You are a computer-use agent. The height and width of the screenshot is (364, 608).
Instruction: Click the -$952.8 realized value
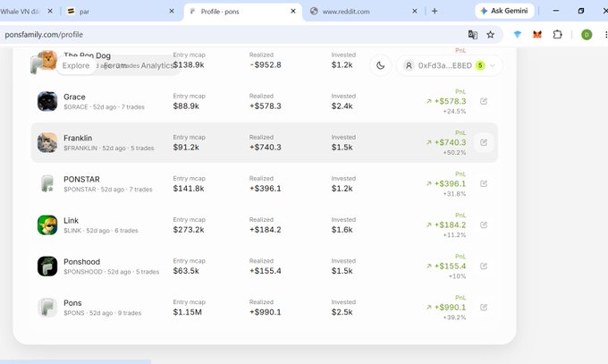pyautogui.click(x=266, y=64)
